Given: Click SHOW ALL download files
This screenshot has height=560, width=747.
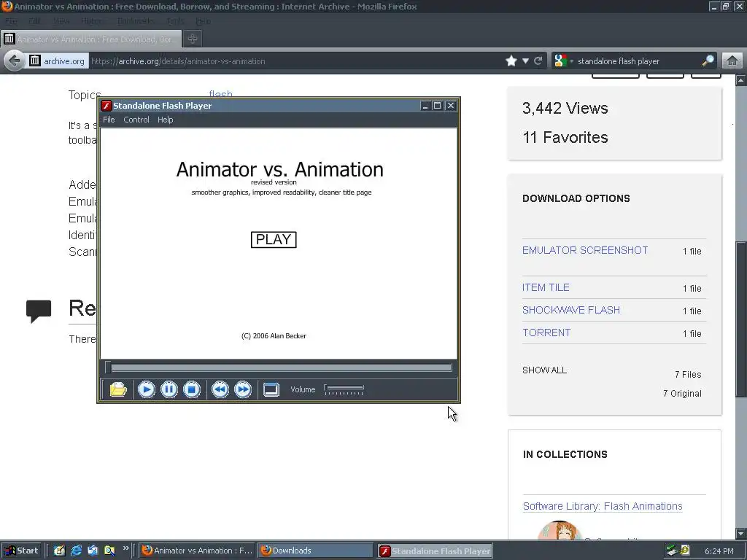Looking at the screenshot, I should click(x=544, y=370).
